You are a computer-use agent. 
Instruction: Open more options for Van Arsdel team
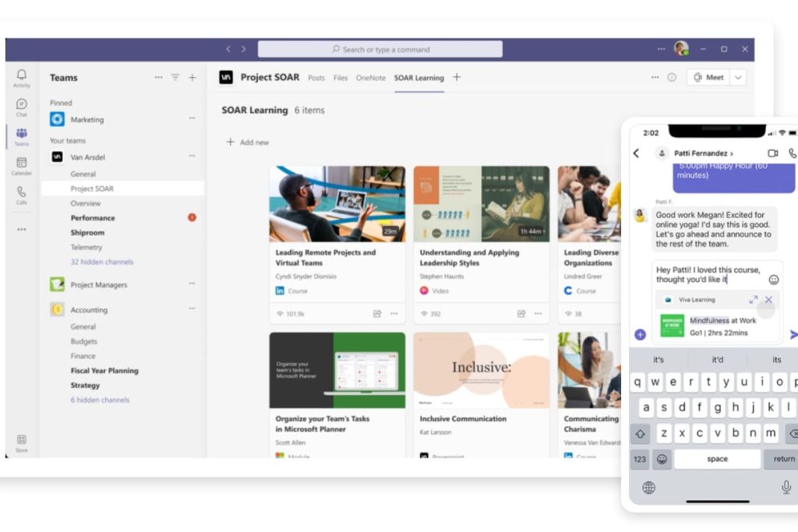[192, 156]
